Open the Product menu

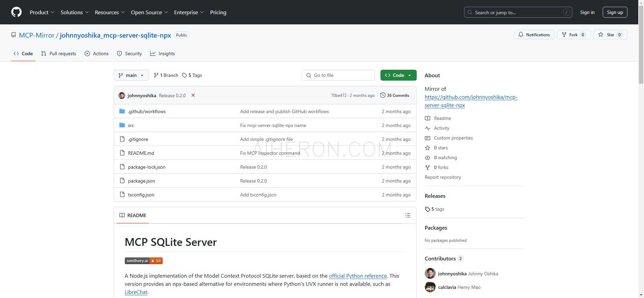[42, 12]
